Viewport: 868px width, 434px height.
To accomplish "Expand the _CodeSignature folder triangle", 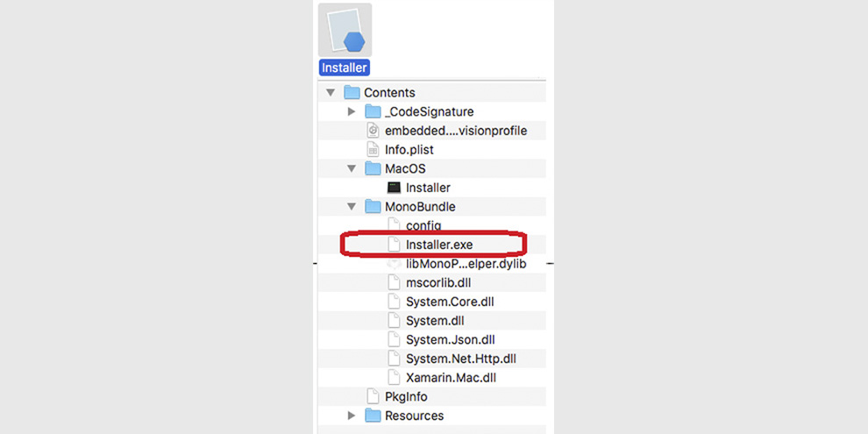I will (x=352, y=112).
